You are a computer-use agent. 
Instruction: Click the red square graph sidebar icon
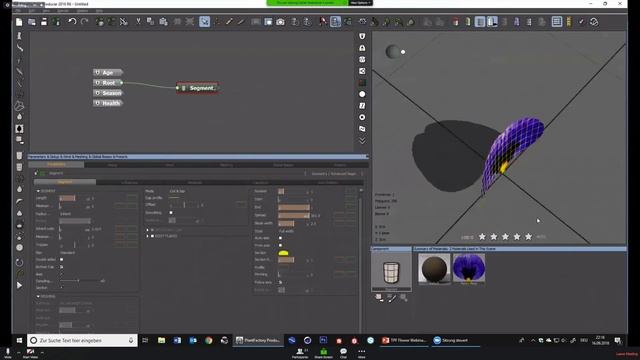click(x=362, y=82)
